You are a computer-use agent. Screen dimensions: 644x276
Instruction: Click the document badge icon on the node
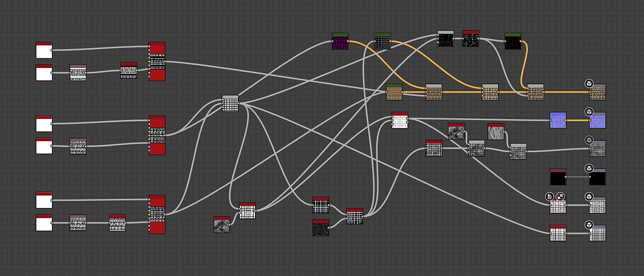tap(550, 196)
